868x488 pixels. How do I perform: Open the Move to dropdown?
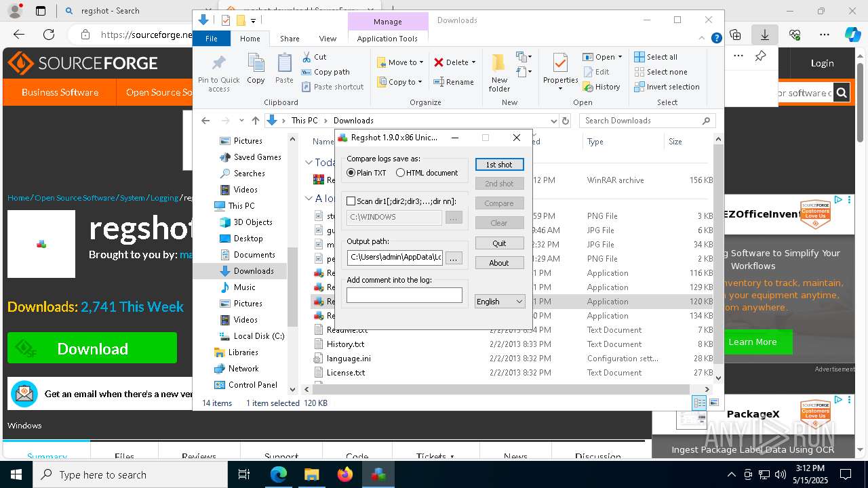(x=401, y=62)
